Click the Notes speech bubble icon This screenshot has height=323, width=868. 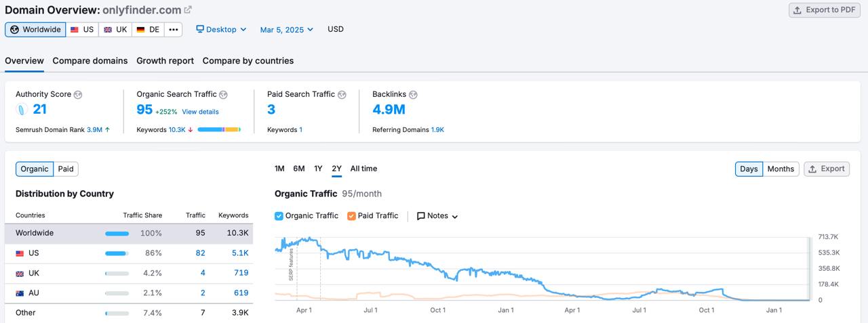(x=421, y=216)
